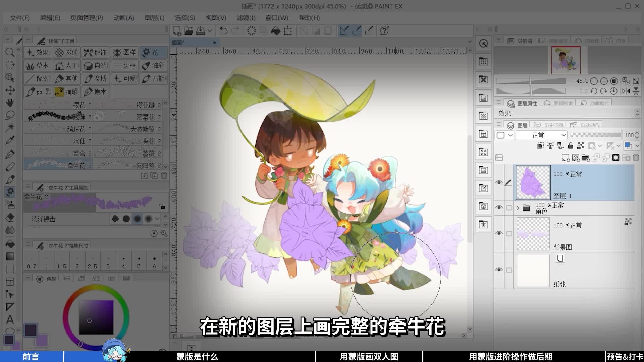Open the 正常 blending mode dropdown
The width and height of the screenshot is (644, 362).
(x=541, y=135)
